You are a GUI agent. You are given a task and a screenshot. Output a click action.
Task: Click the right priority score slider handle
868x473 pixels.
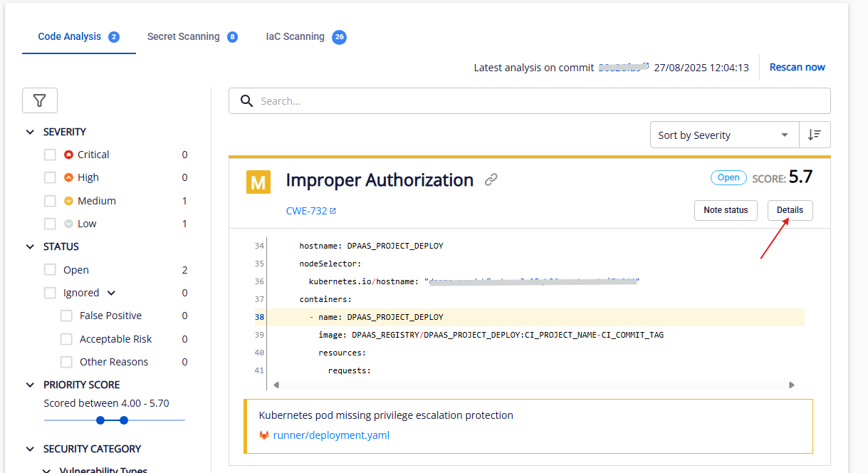tap(124, 420)
